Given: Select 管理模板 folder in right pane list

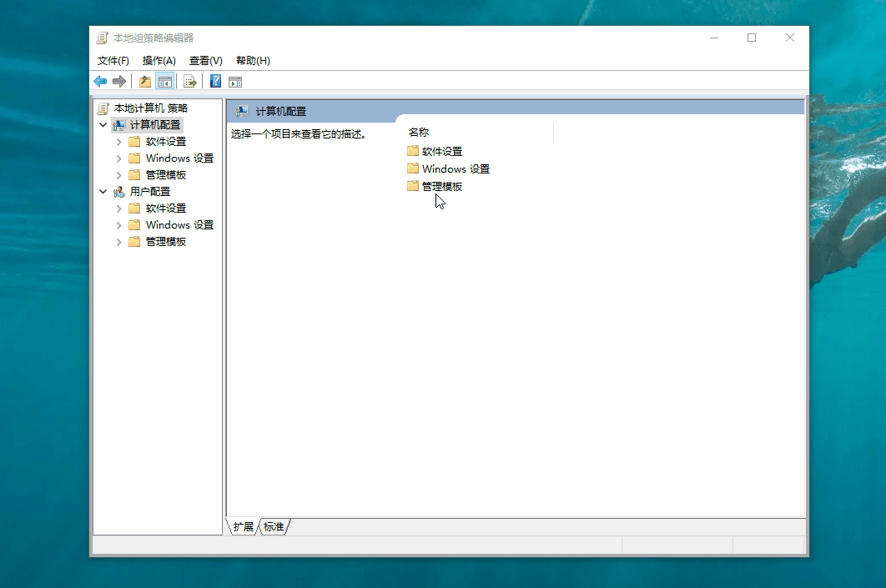Looking at the screenshot, I should (x=441, y=187).
